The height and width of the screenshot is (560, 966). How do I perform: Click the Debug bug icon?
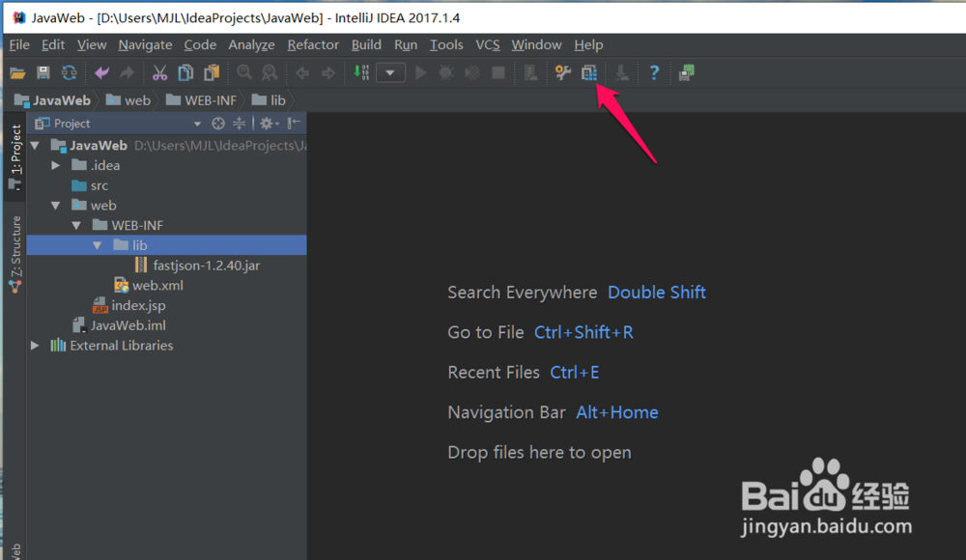(446, 72)
